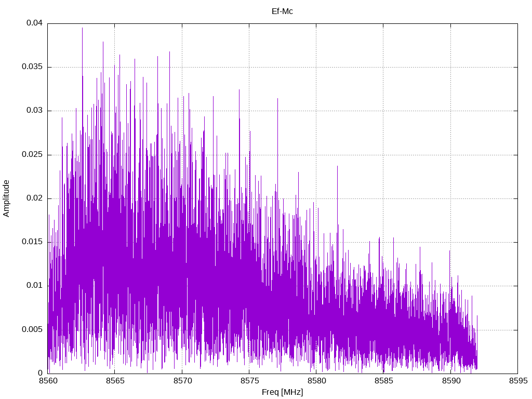532x399 pixels.
Task: Click the 0.02 y-axis tick label
Action: tap(35, 198)
